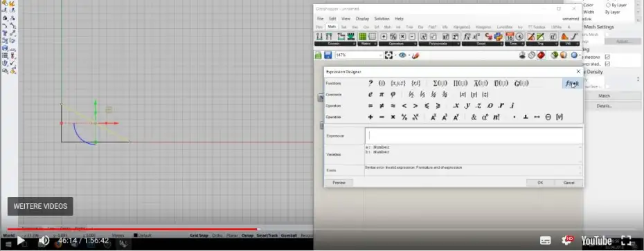644x251 pixels.
Task: Play the YouTube video
Action: tap(20, 241)
